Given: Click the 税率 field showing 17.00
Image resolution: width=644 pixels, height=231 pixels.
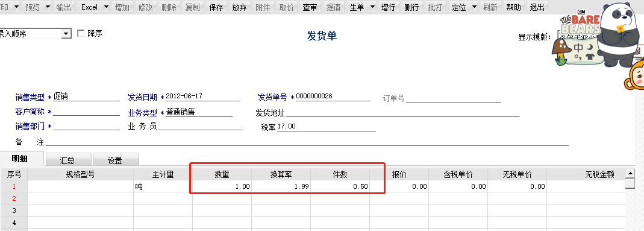Looking at the screenshot, I should (327, 127).
